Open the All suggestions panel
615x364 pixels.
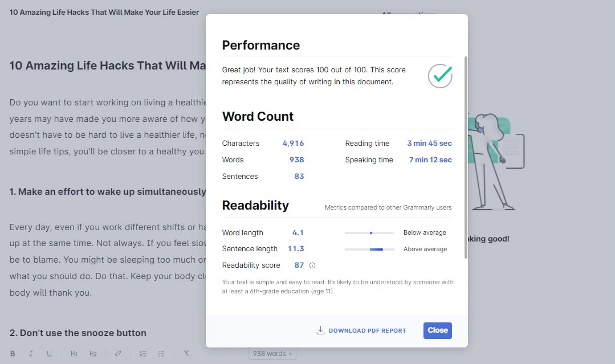(x=409, y=15)
